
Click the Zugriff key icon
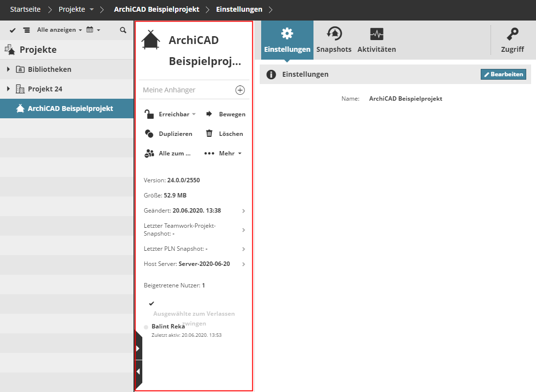coord(513,34)
